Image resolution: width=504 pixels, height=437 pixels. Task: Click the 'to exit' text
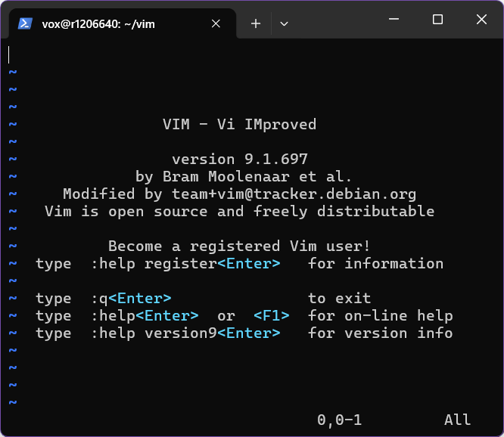340,299
